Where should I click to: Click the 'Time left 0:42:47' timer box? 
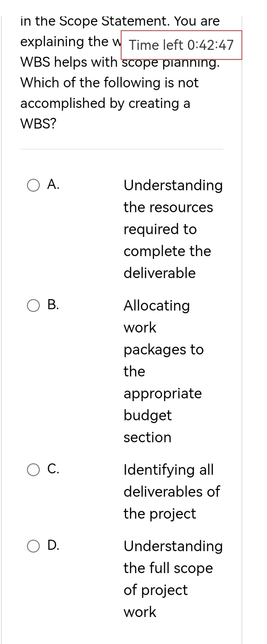click(182, 45)
